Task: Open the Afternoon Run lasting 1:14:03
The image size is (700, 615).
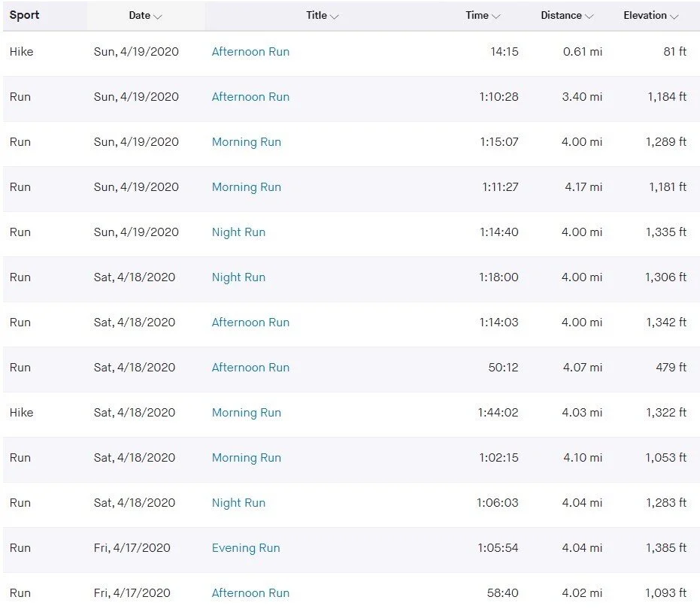Action: (250, 323)
